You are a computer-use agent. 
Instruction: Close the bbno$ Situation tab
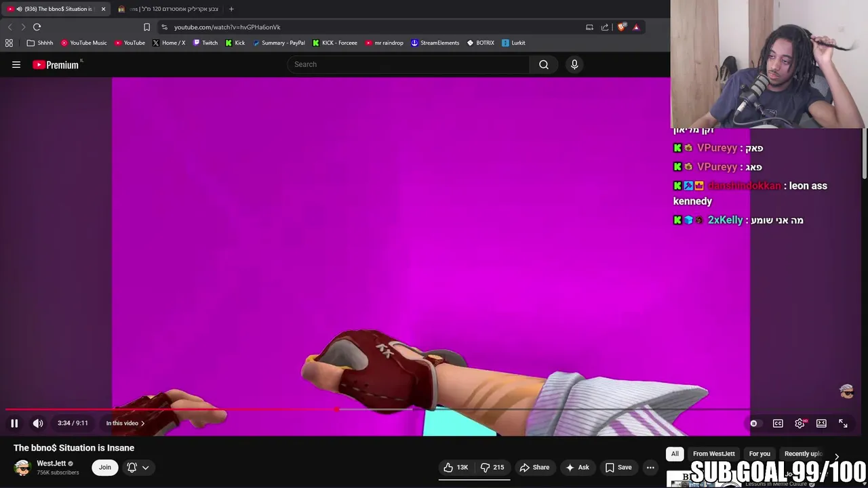pos(103,9)
